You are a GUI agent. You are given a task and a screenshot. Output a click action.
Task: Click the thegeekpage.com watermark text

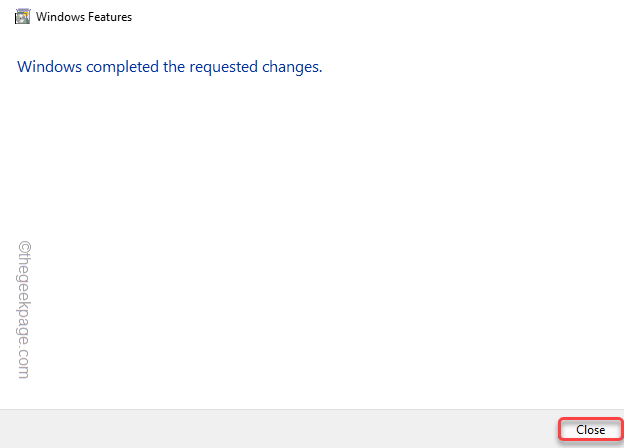point(24,310)
